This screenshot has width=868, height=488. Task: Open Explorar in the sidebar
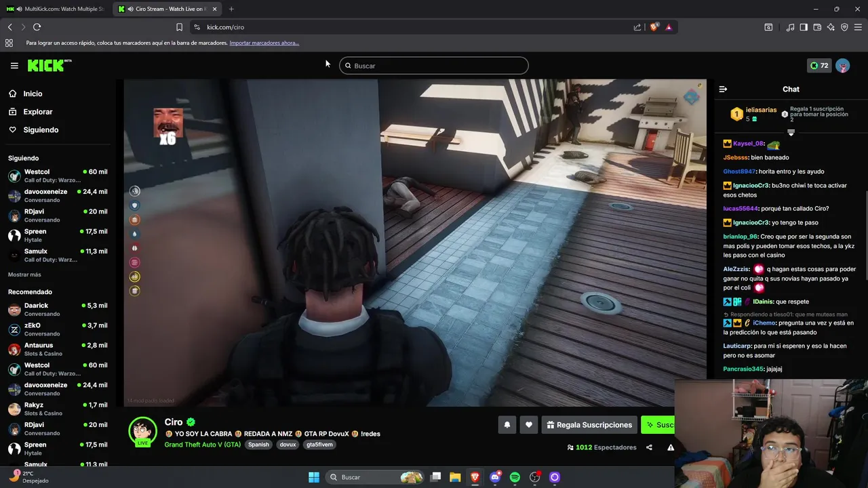38,112
